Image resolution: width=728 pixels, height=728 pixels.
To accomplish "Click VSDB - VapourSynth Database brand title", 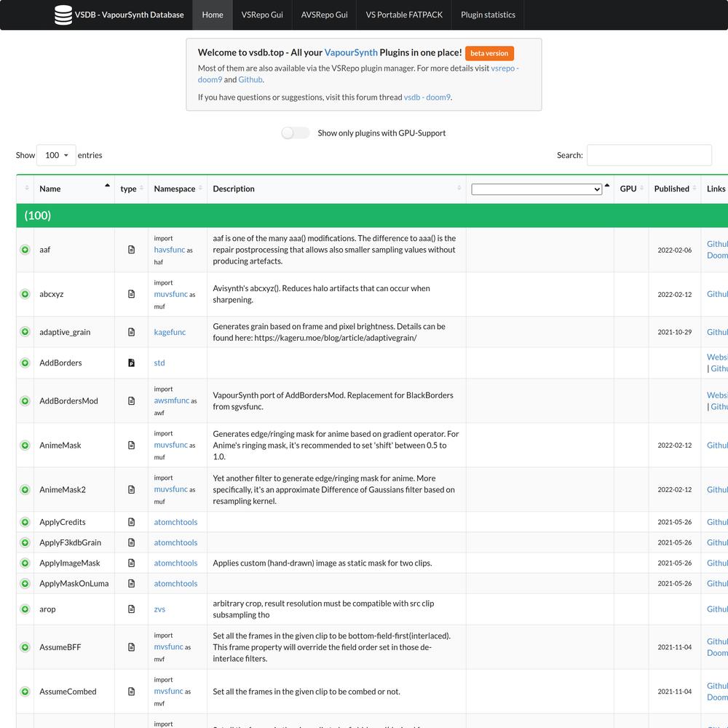I will click(129, 15).
